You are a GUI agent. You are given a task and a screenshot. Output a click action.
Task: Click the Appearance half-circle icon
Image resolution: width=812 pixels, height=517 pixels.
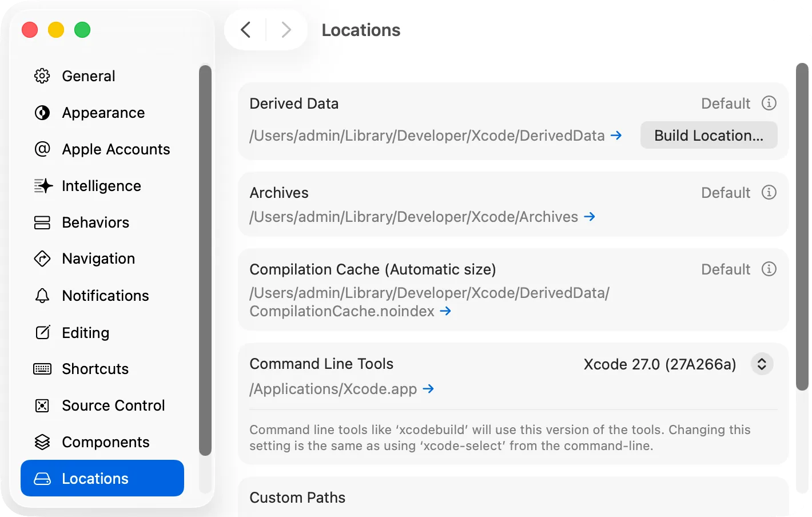(x=42, y=113)
